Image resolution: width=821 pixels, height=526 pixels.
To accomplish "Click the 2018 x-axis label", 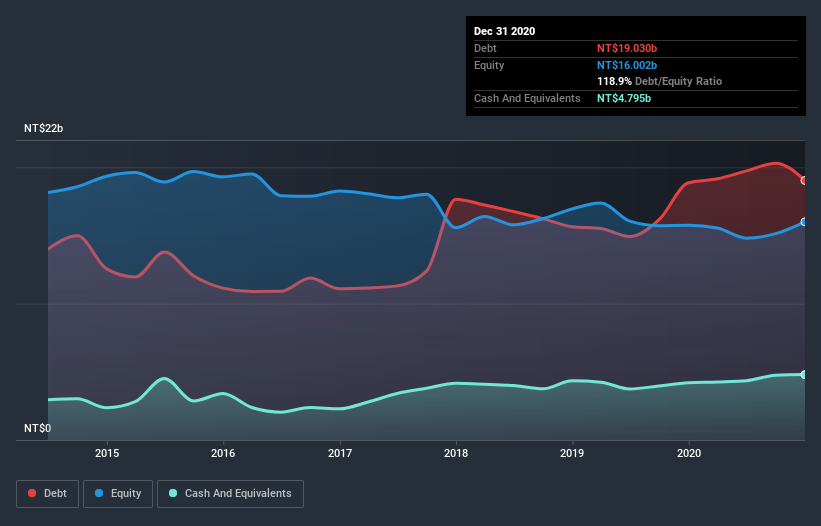I will click(456, 453).
